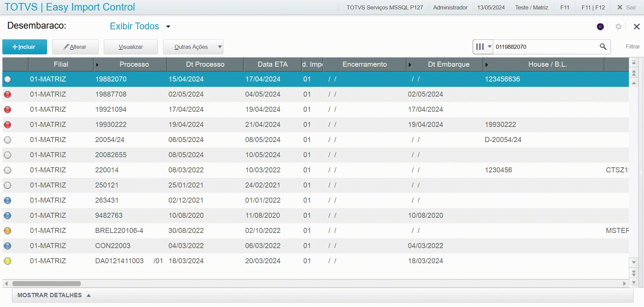Sort by Data ETA column header
644x307 pixels.
[x=272, y=64]
